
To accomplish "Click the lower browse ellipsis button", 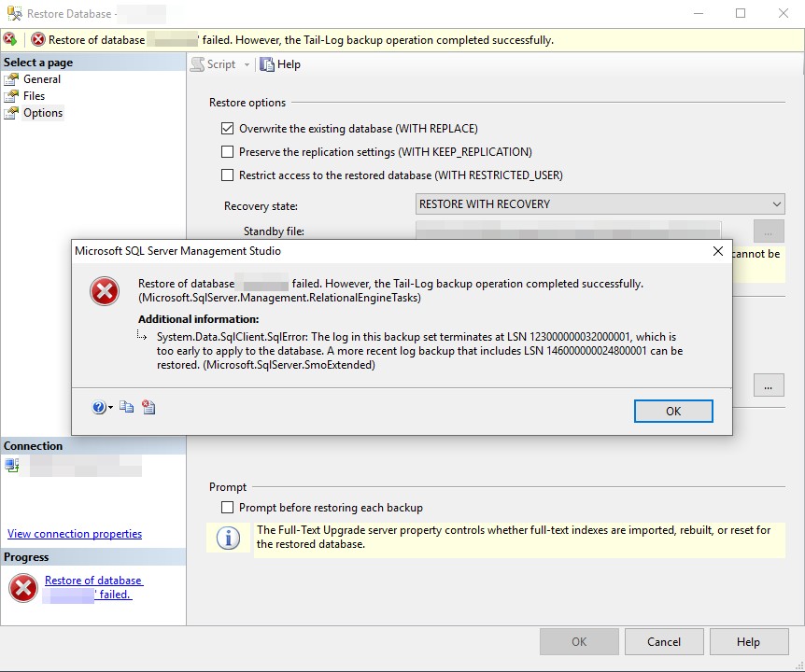I will (769, 385).
